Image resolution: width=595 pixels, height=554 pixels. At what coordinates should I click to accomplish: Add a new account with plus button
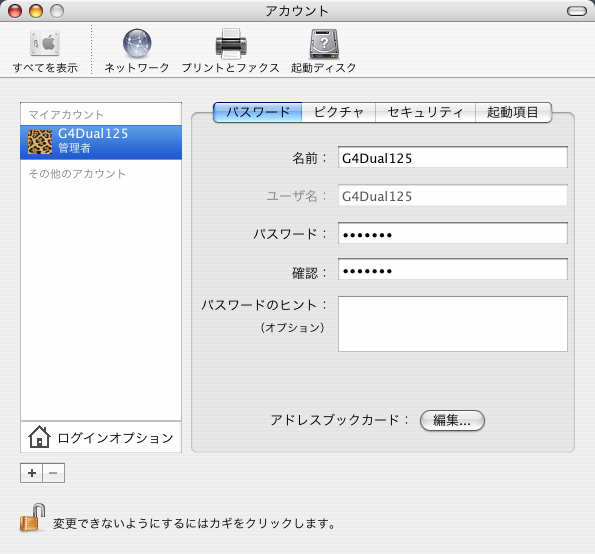click(x=31, y=473)
